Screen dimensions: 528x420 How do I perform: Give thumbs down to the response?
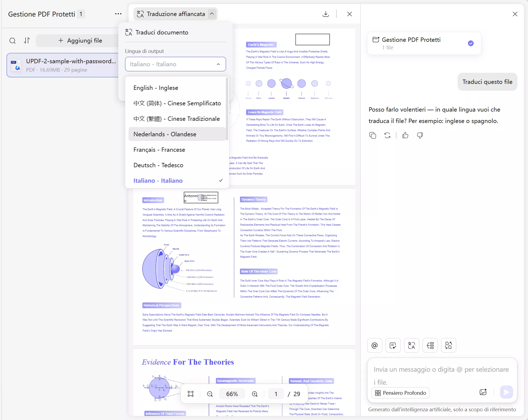[x=420, y=135]
